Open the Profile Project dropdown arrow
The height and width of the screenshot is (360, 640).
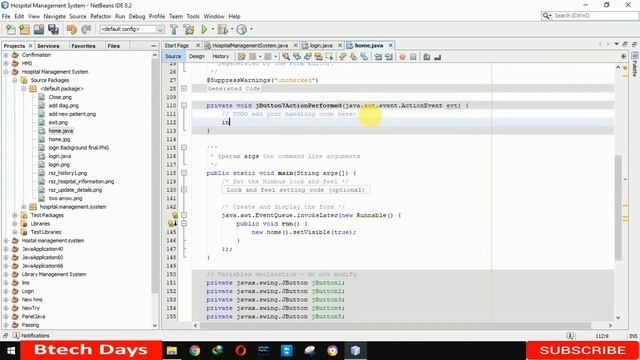point(251,29)
